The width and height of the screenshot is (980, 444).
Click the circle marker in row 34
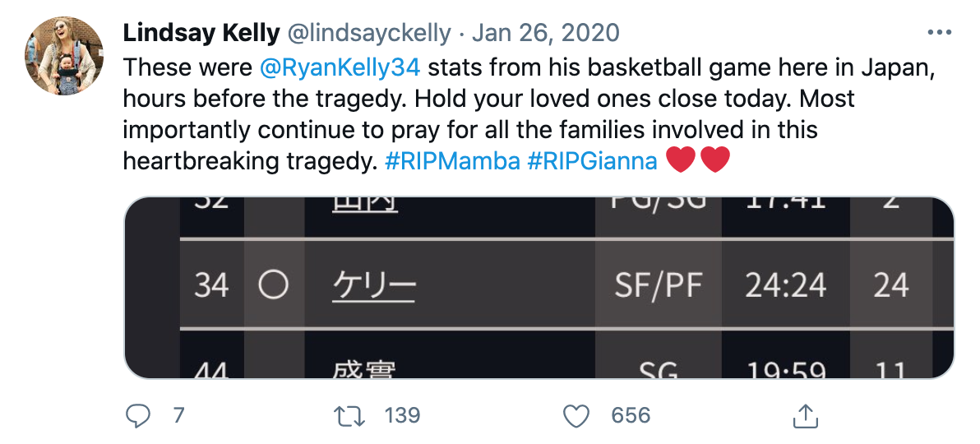273,285
